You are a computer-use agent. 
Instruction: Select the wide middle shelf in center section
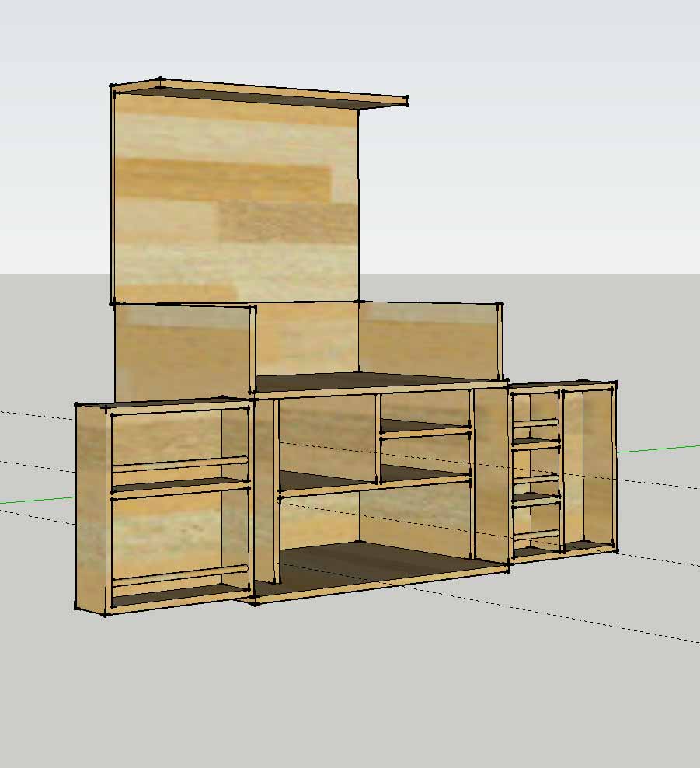coord(375,481)
